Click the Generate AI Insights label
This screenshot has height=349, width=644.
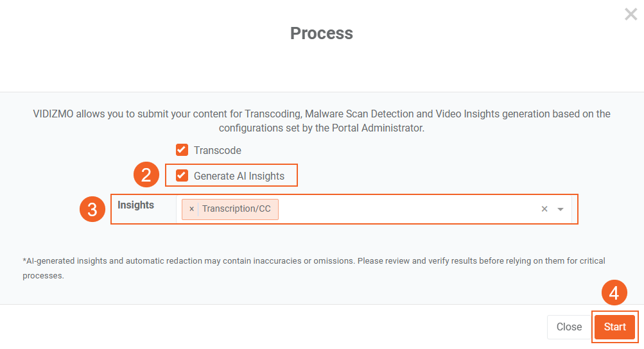tap(239, 176)
